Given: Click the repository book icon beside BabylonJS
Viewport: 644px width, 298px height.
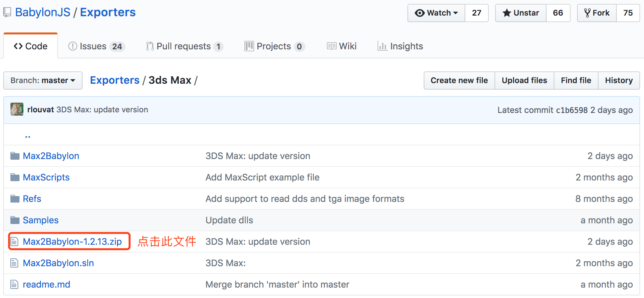Looking at the screenshot, I should [7, 13].
